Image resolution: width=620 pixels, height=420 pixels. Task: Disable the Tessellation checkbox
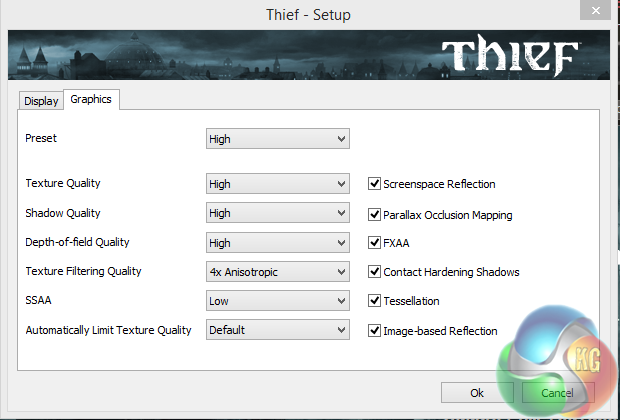[374, 301]
